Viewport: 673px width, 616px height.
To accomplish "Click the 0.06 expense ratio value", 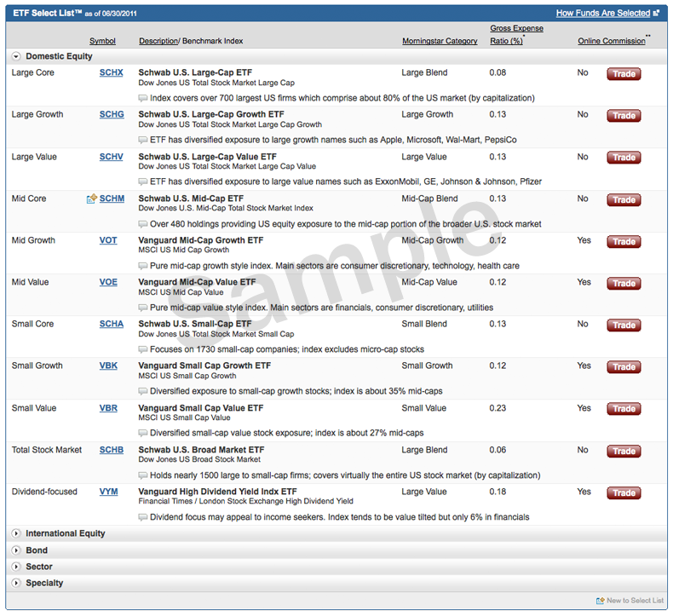I will (x=498, y=450).
